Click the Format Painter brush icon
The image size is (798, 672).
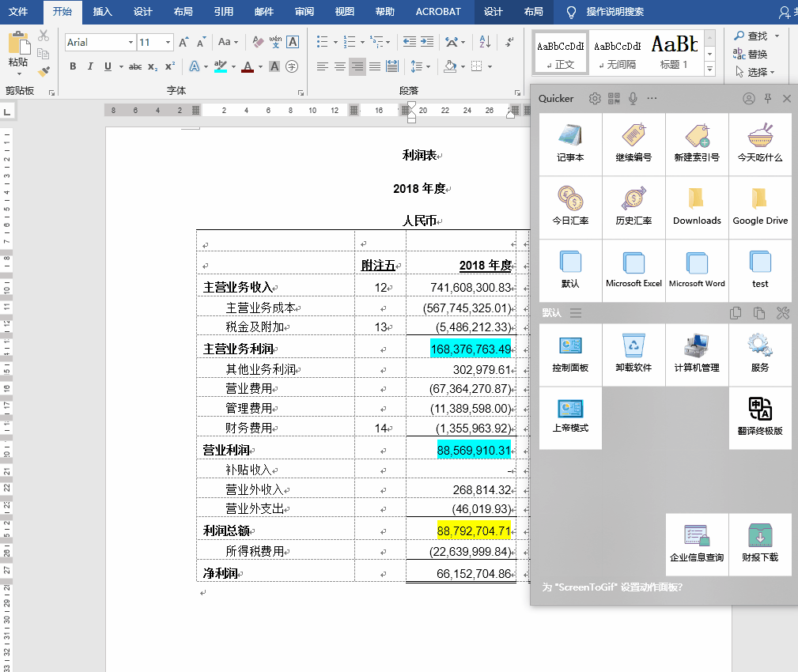43,71
